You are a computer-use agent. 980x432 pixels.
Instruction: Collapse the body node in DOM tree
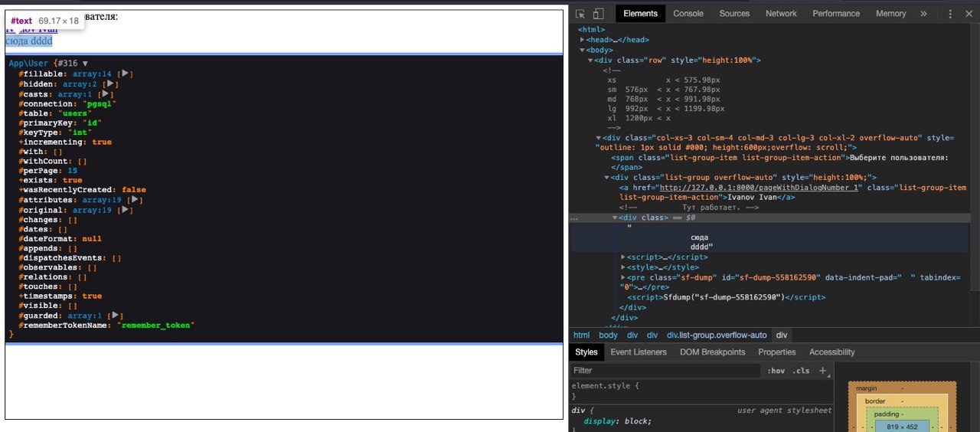[583, 50]
